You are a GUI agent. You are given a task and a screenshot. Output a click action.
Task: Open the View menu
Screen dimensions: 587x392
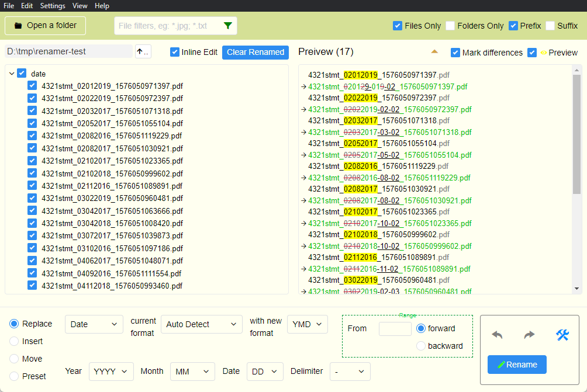80,6
